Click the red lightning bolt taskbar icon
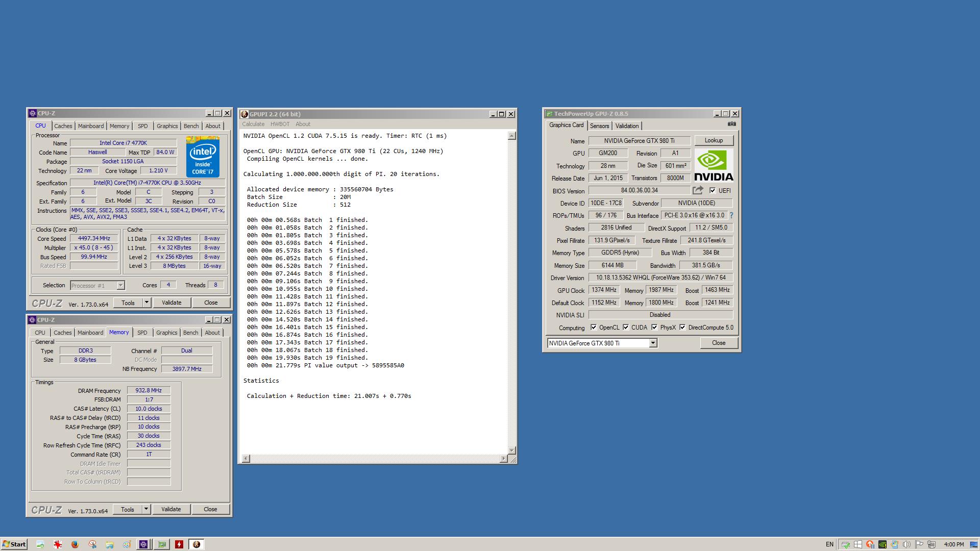Viewport: 980px width, 551px height. 179,544
